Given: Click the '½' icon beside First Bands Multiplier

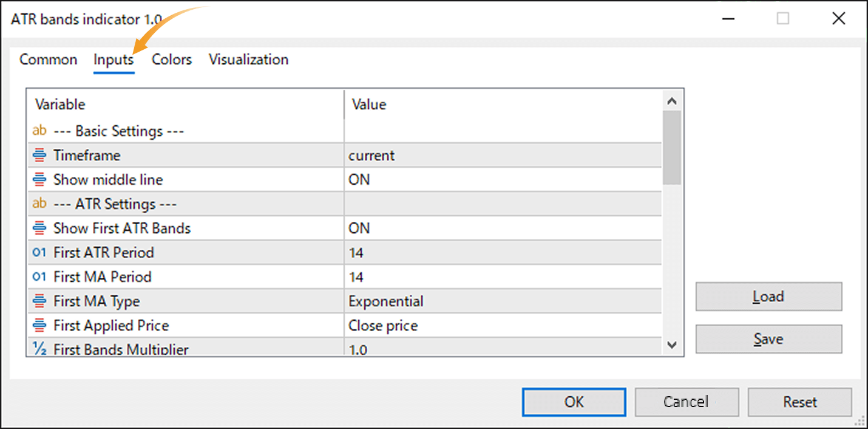Looking at the screenshot, I should click(39, 348).
